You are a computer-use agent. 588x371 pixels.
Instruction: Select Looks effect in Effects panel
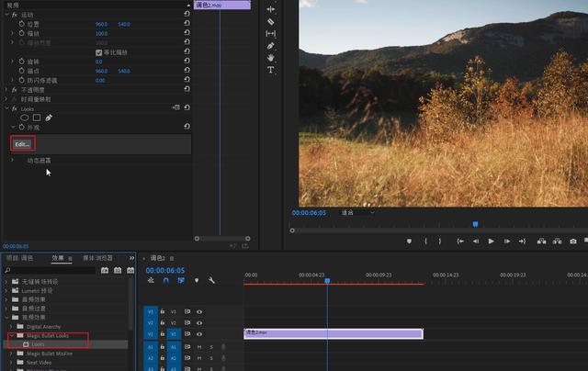point(38,344)
